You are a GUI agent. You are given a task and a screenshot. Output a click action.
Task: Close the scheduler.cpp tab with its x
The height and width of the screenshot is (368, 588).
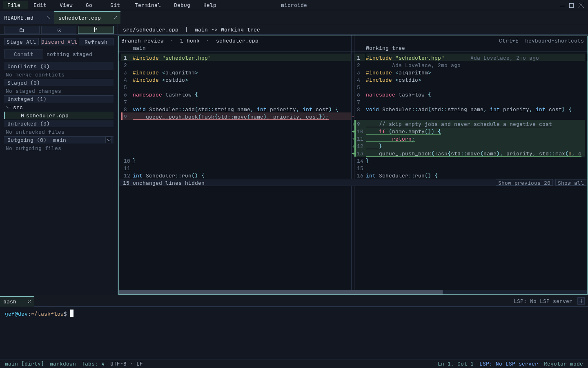coord(115,18)
